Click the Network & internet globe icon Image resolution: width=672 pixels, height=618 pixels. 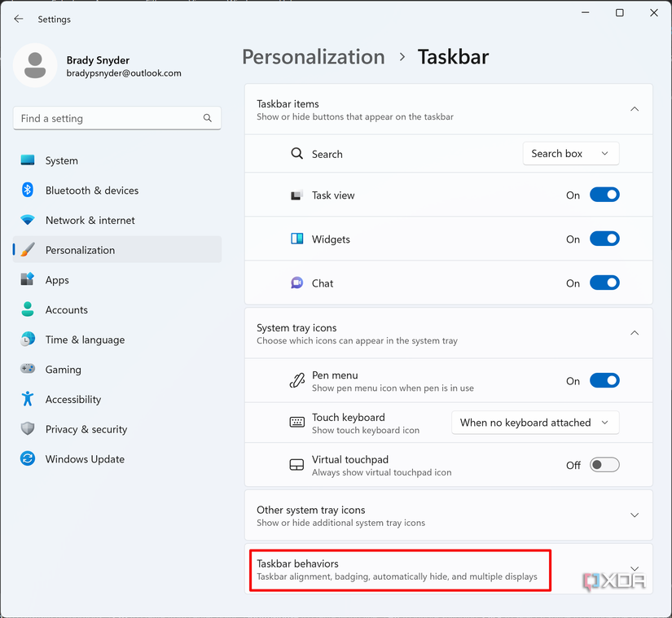pyautogui.click(x=28, y=220)
